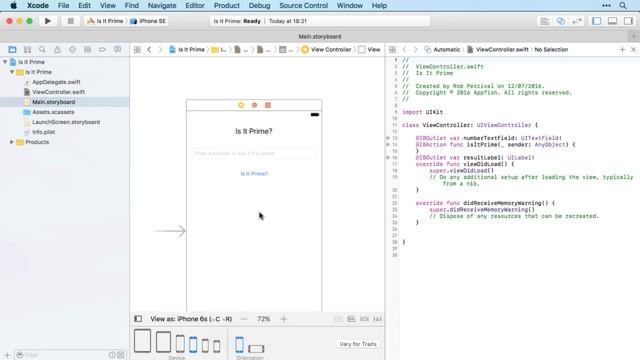The height and width of the screenshot is (360, 640).
Task: Stop the running scheme
Action: click(71, 21)
